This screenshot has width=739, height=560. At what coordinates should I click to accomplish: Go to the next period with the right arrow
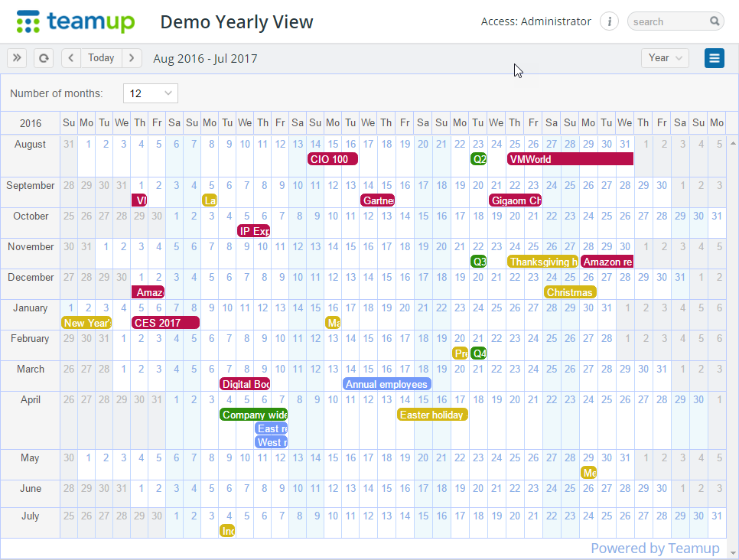[x=132, y=57]
